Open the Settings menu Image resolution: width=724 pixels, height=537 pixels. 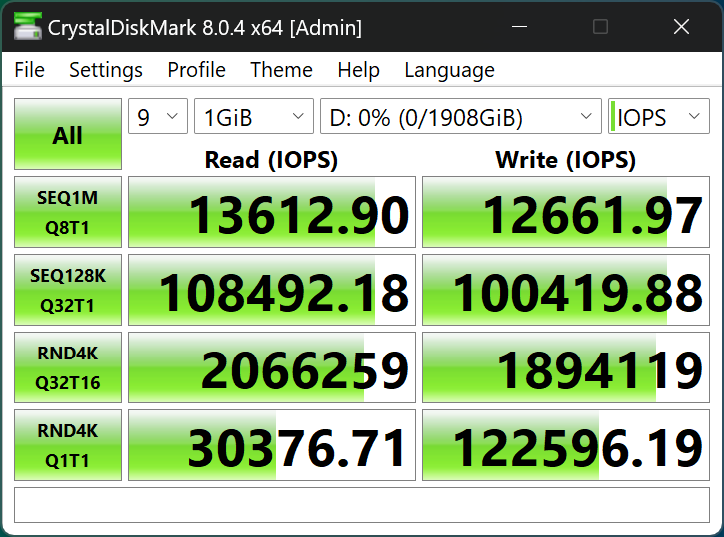(x=106, y=70)
